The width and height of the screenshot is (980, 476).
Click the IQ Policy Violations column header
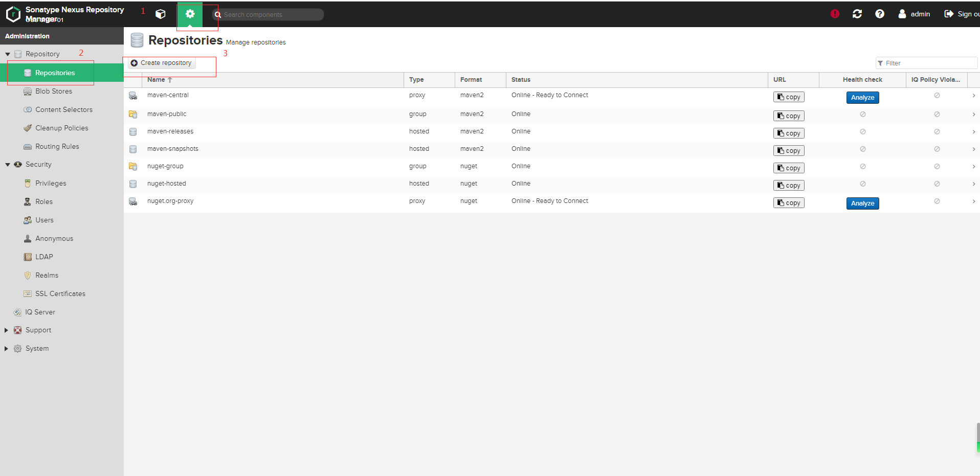tap(936, 80)
